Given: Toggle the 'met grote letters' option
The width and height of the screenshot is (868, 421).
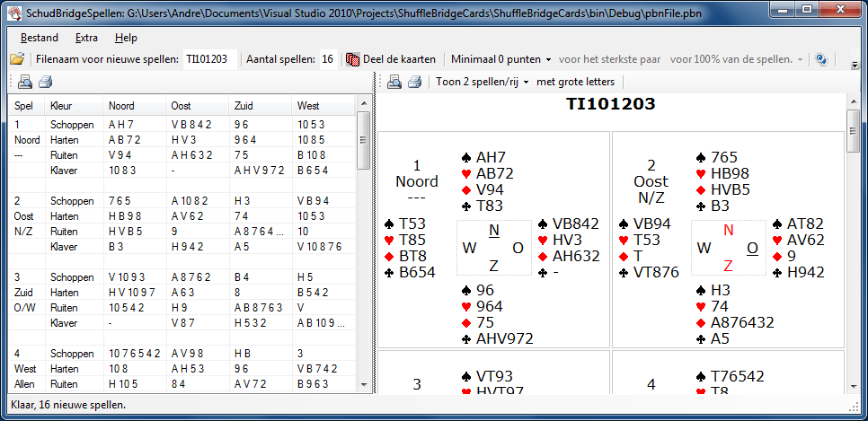Looking at the screenshot, I should point(575,83).
